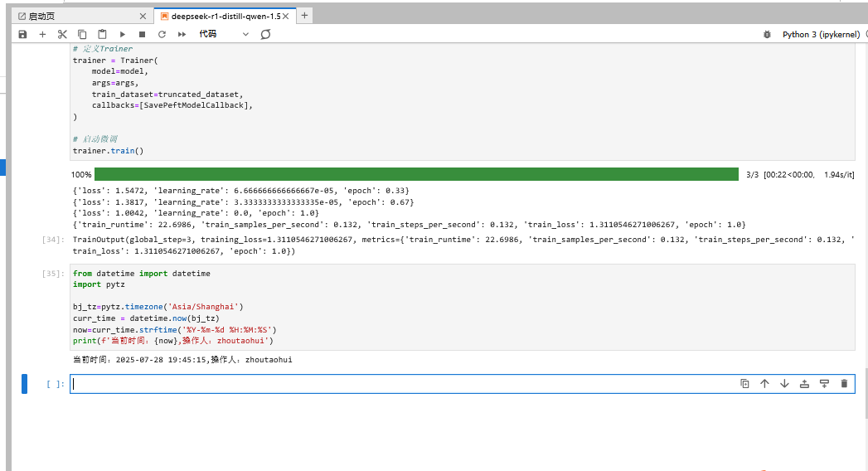Restart the kernel with circular arrow icon

click(x=162, y=34)
